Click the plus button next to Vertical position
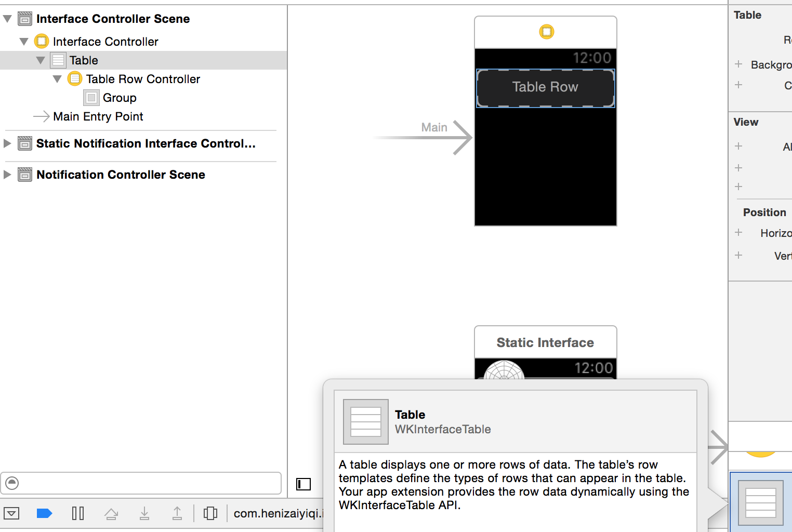 pos(738,255)
